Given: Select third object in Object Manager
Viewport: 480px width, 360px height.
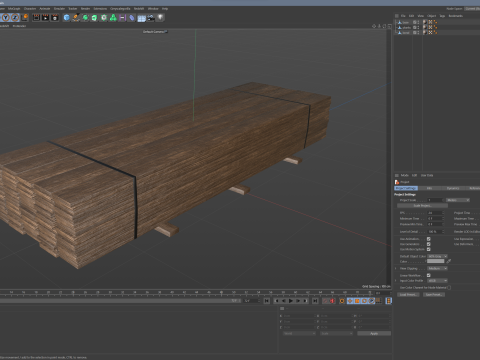Looking at the screenshot, I should tap(406, 33).
